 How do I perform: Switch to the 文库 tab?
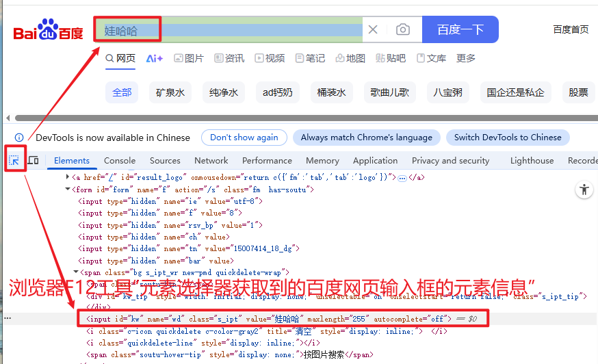[431, 58]
